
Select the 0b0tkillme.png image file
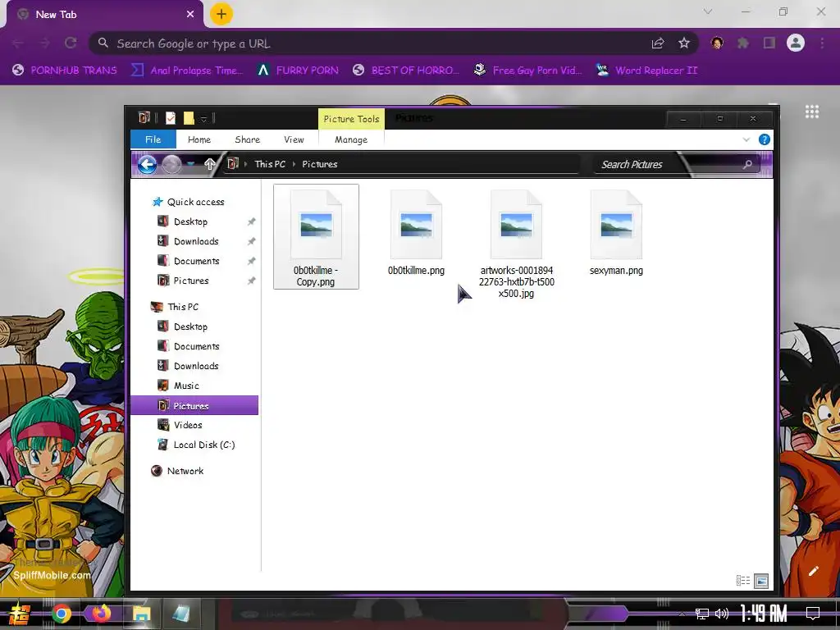(x=416, y=234)
